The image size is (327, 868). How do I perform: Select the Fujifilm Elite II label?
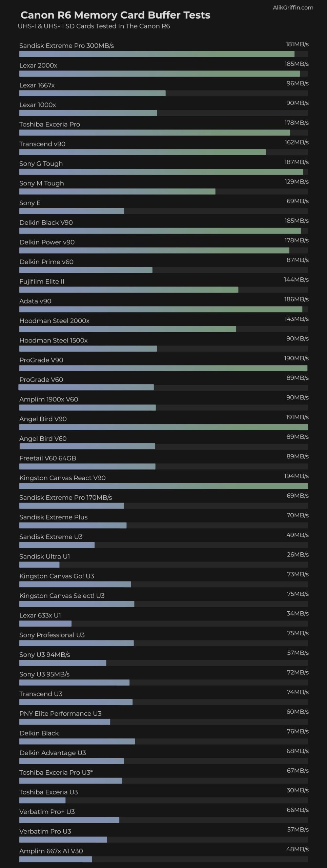[42, 281]
